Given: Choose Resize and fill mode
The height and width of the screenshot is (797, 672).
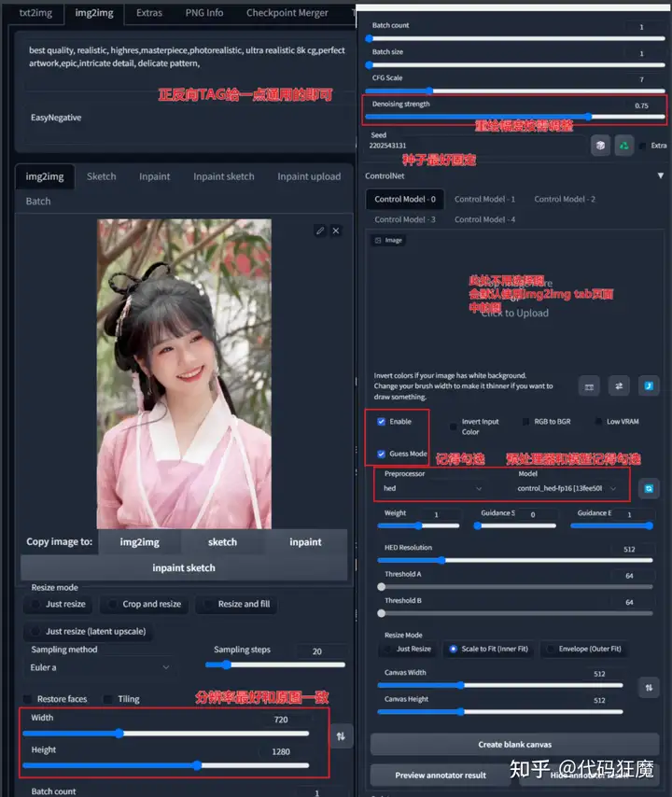Looking at the screenshot, I should pyautogui.click(x=236, y=605).
